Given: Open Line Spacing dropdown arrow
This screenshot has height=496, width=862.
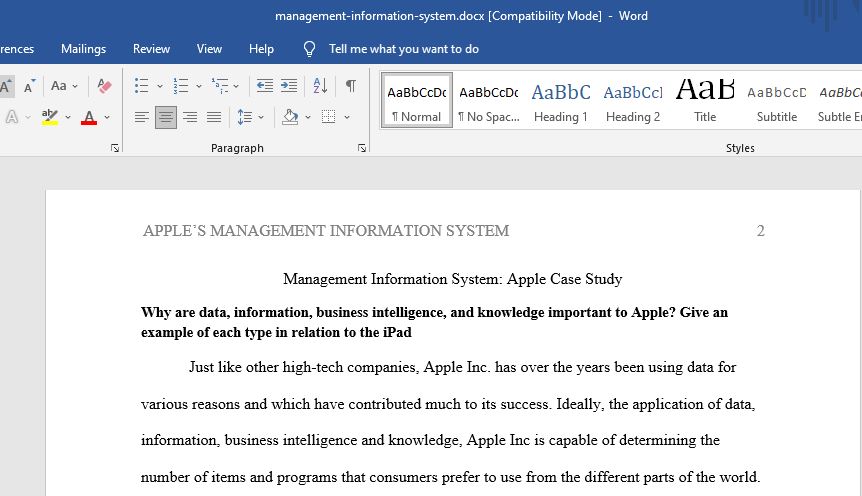Looking at the screenshot, I should point(261,117).
